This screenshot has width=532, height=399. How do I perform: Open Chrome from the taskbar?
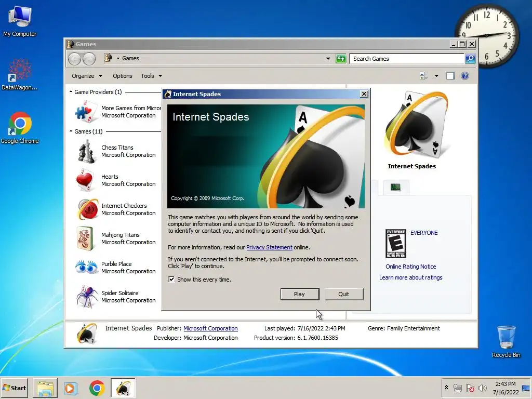tap(97, 388)
